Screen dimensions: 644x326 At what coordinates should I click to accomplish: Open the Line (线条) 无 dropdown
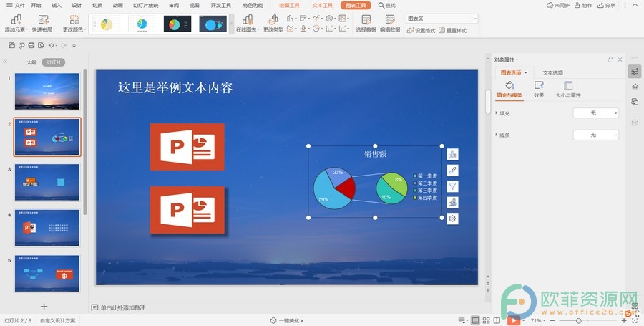(x=596, y=135)
